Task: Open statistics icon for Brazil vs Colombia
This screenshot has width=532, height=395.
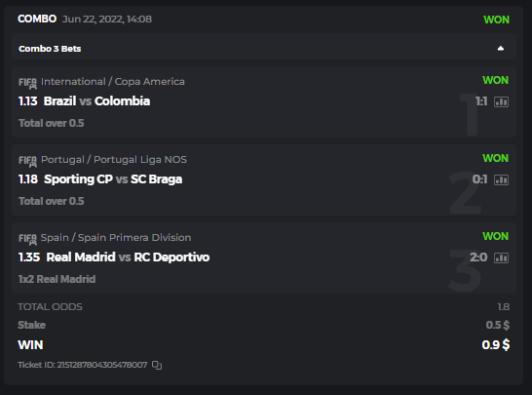Action: pyautogui.click(x=501, y=101)
